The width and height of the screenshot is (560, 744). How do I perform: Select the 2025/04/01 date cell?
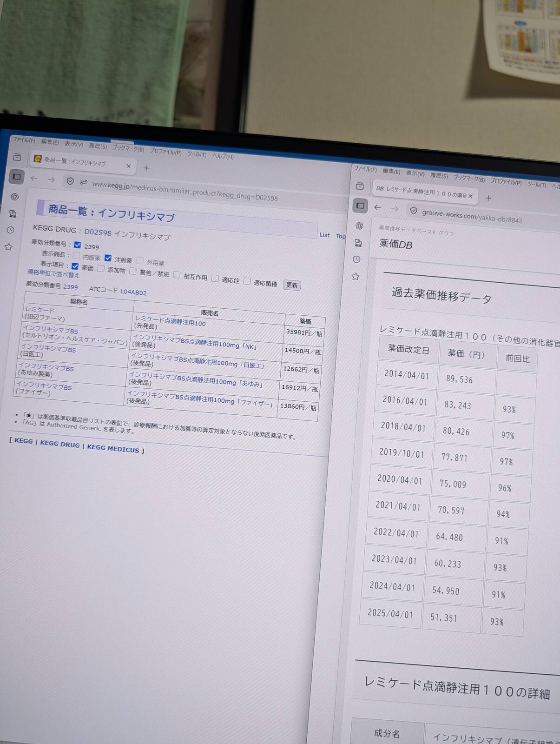point(390,613)
